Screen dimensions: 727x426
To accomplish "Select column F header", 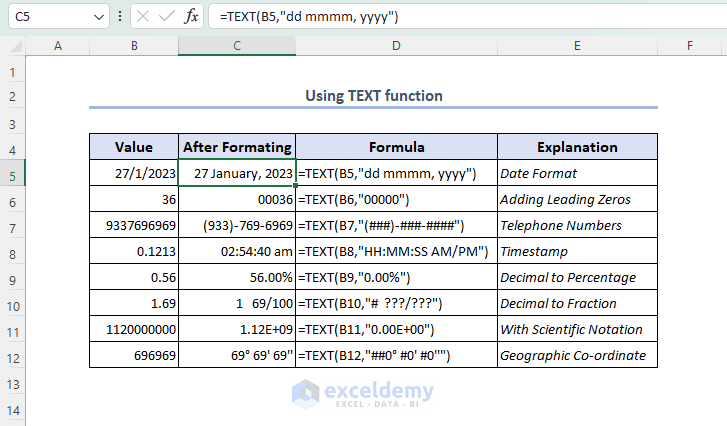I will pyautogui.click(x=690, y=46).
